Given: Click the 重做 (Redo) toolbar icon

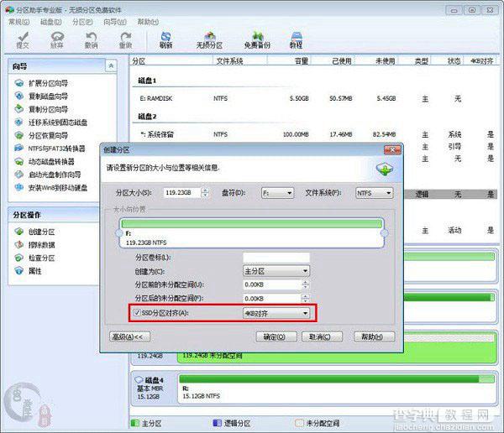Looking at the screenshot, I should click(x=125, y=39).
